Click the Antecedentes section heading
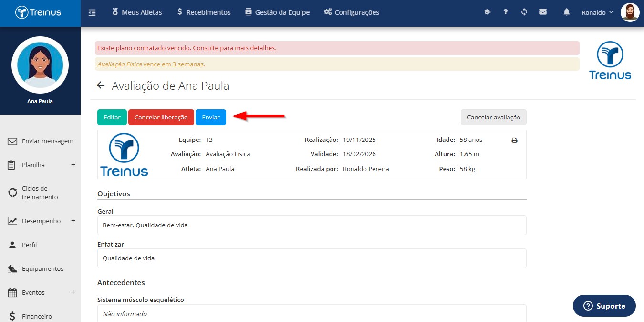Viewport: 644px width, 322px height. tap(121, 282)
